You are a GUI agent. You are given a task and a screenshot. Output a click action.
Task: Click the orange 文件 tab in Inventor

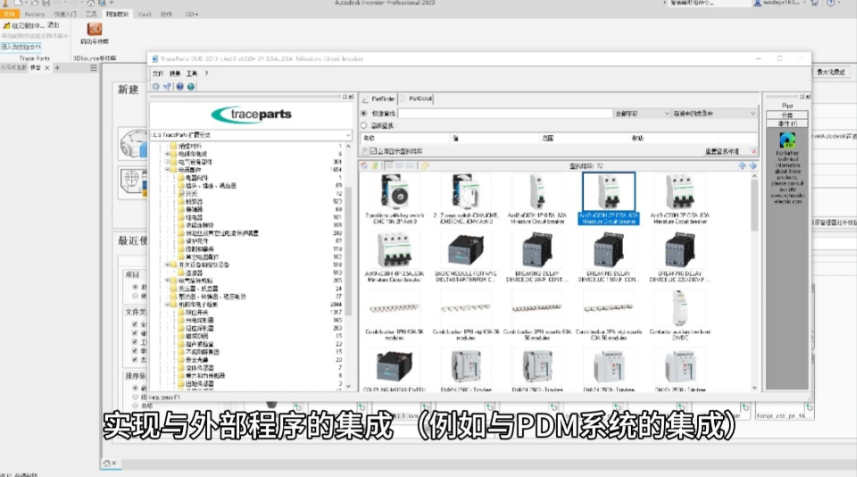tap(9, 14)
